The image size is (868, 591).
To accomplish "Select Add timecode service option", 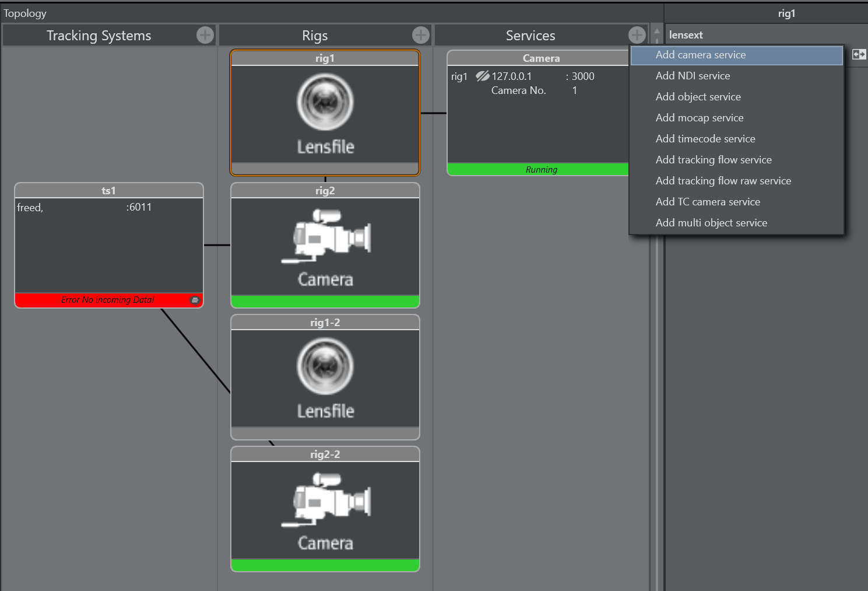I will pos(705,139).
